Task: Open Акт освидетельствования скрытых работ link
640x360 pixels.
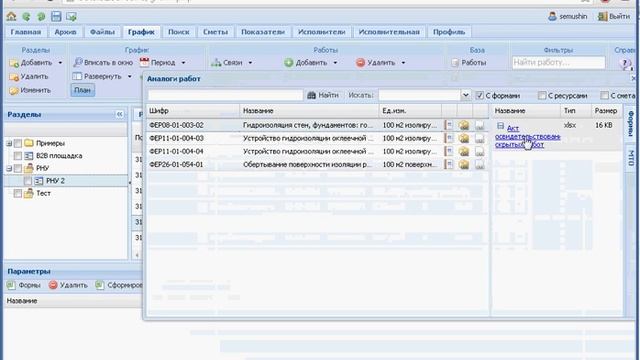Action: pyautogui.click(x=527, y=136)
